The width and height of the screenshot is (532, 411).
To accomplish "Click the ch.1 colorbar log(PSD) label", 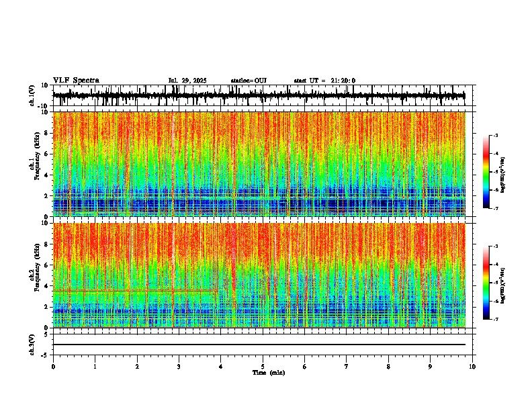I will 502,175.
